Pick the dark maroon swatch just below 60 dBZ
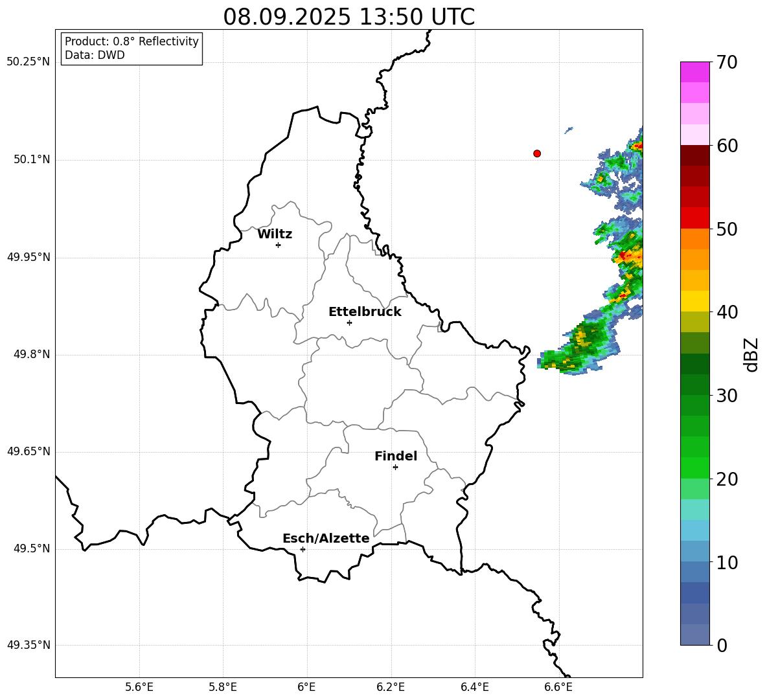The width and height of the screenshot is (767, 700). point(695,155)
